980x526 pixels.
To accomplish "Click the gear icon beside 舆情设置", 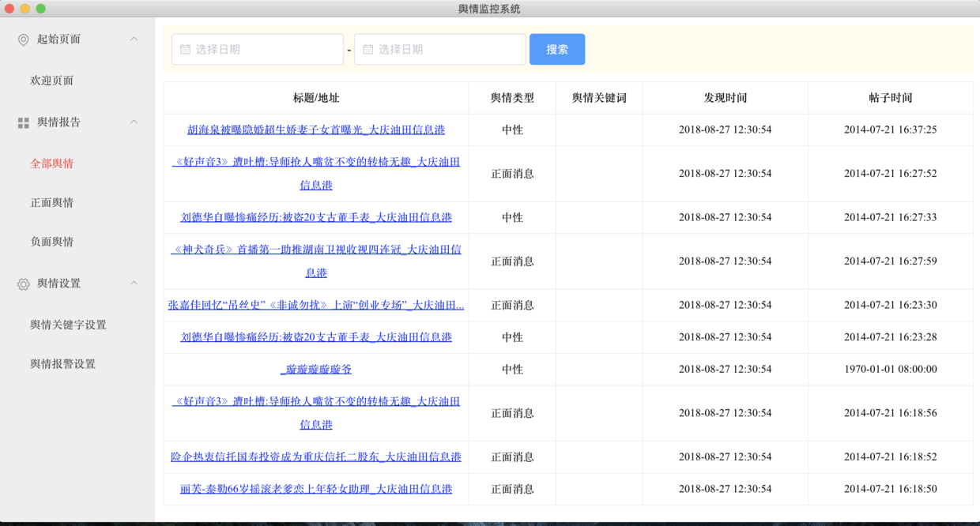I will pyautogui.click(x=22, y=283).
